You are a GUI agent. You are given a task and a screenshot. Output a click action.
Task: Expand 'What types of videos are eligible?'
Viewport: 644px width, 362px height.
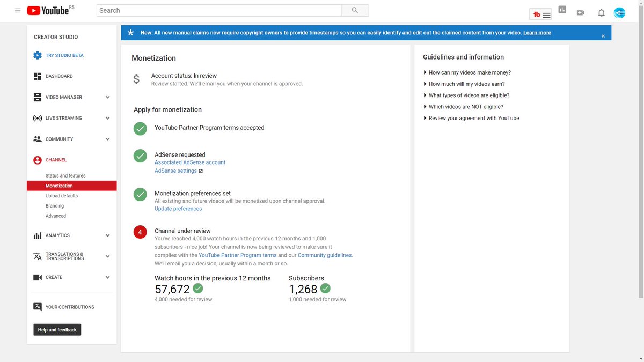(466, 95)
